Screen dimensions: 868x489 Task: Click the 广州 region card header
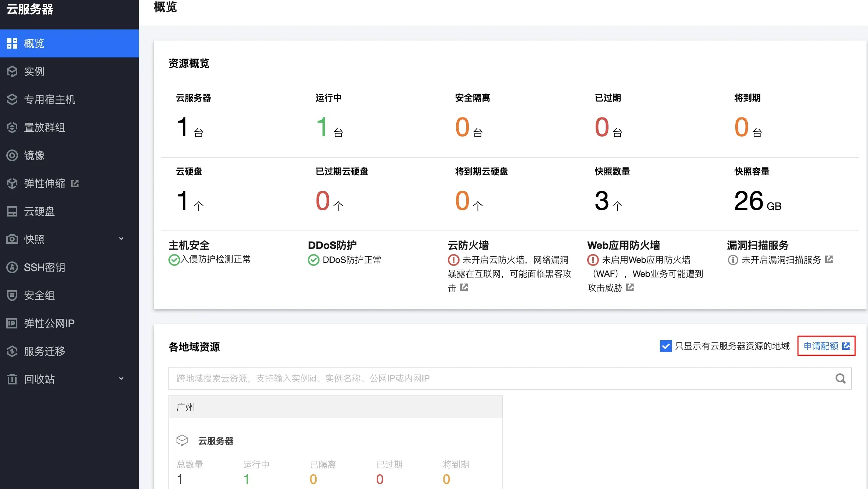[336, 407]
